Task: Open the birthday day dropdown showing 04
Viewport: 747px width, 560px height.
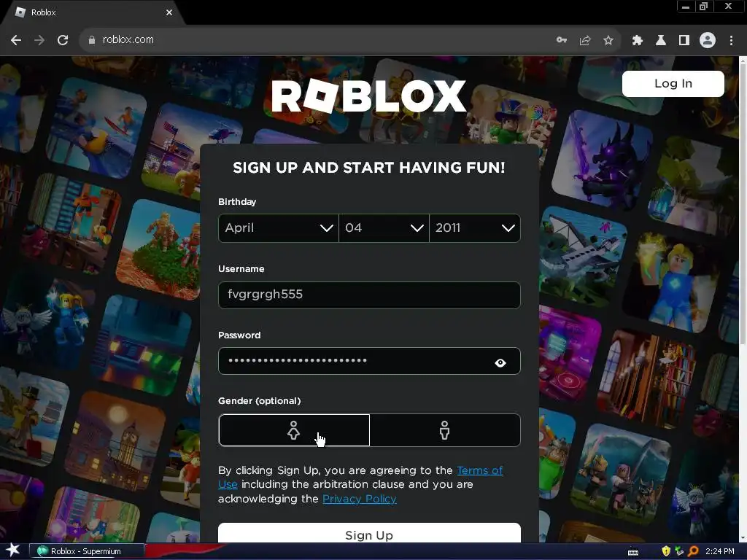Action: 384,228
